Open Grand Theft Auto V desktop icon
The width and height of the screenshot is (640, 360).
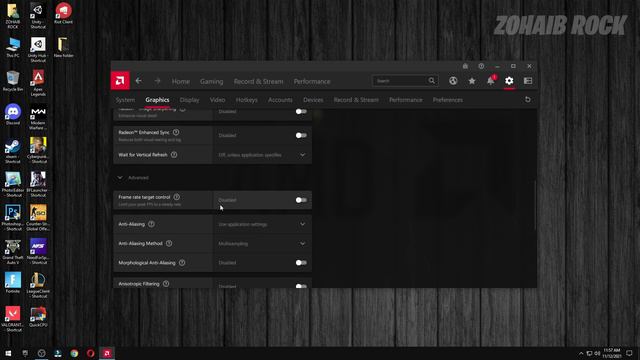click(x=13, y=252)
